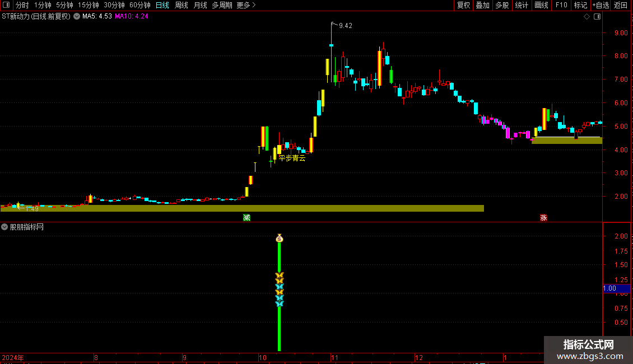The width and height of the screenshot is (633, 364).
Task: Switch to 60分钟 period
Action: pyautogui.click(x=140, y=5)
